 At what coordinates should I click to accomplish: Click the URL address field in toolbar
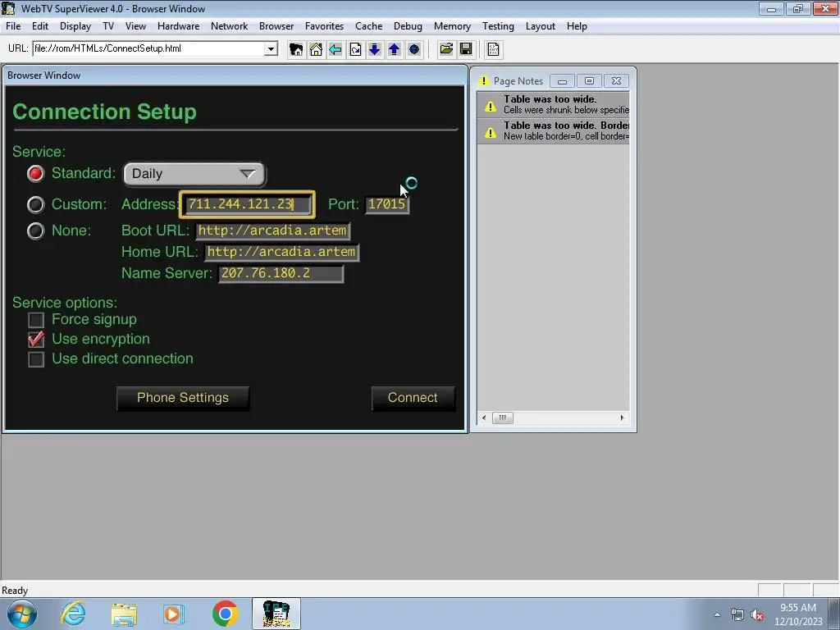click(149, 48)
